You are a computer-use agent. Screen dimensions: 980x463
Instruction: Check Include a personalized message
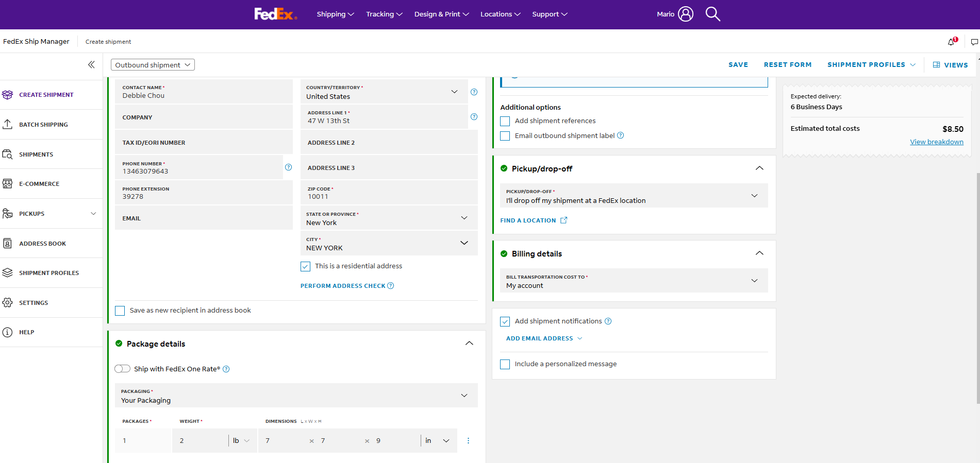click(x=505, y=364)
